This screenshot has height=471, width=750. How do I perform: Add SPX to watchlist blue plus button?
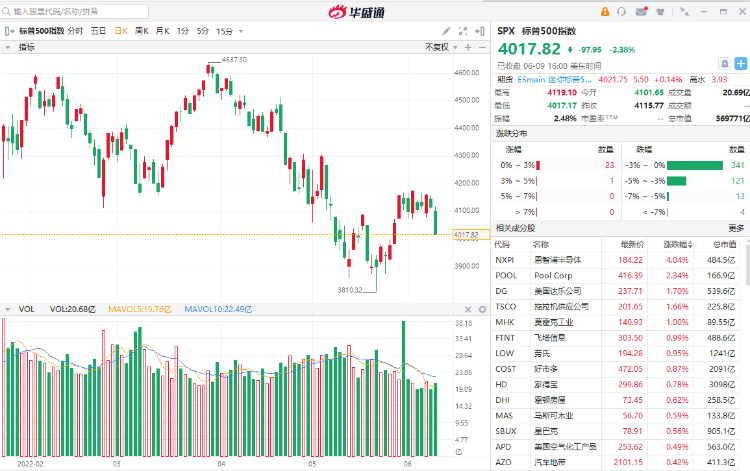click(x=740, y=64)
